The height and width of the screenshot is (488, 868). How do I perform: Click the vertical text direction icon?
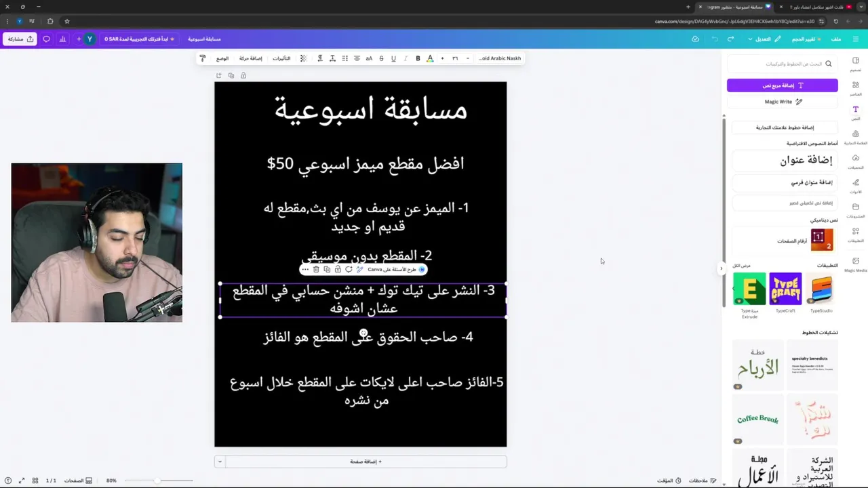320,58
